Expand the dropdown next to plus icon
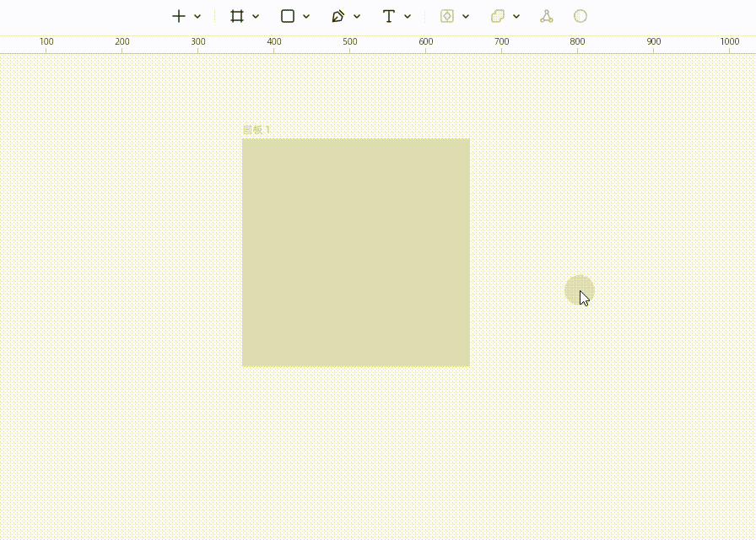Screen dimensions: 756x540 pyautogui.click(x=197, y=16)
